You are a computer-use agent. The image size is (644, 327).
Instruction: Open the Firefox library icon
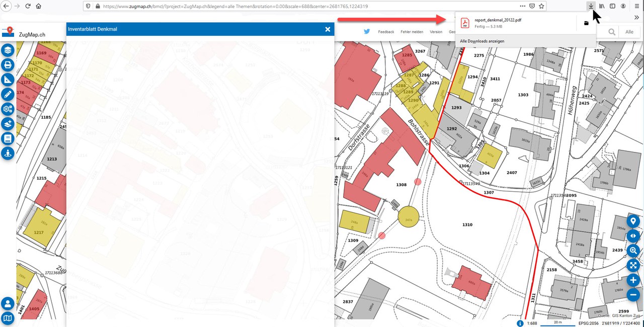point(601,6)
